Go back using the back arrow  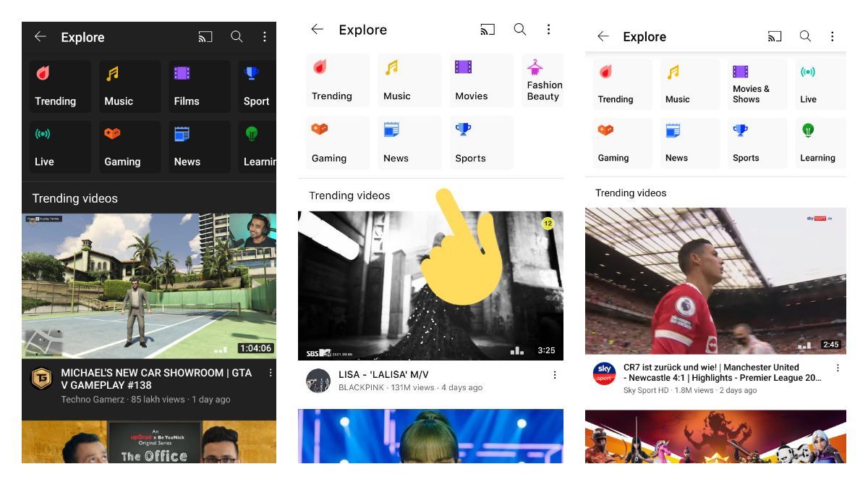tap(40, 37)
